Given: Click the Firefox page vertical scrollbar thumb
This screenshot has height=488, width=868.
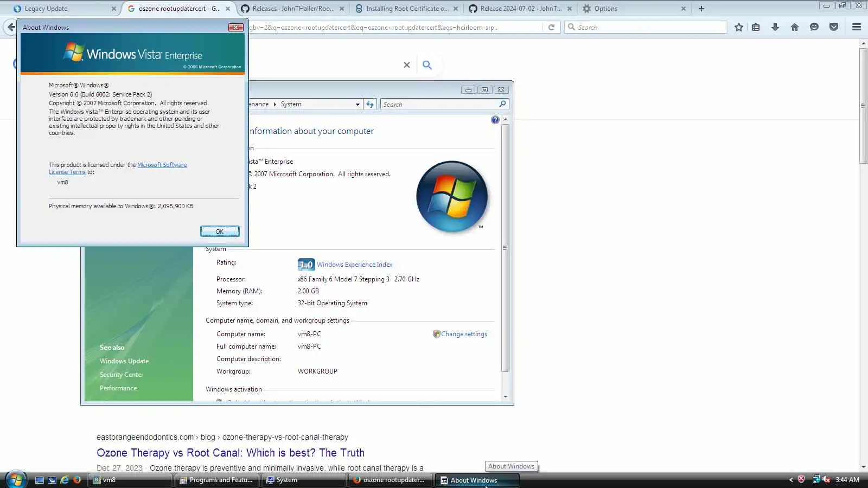Looking at the screenshot, I should tap(863, 106).
